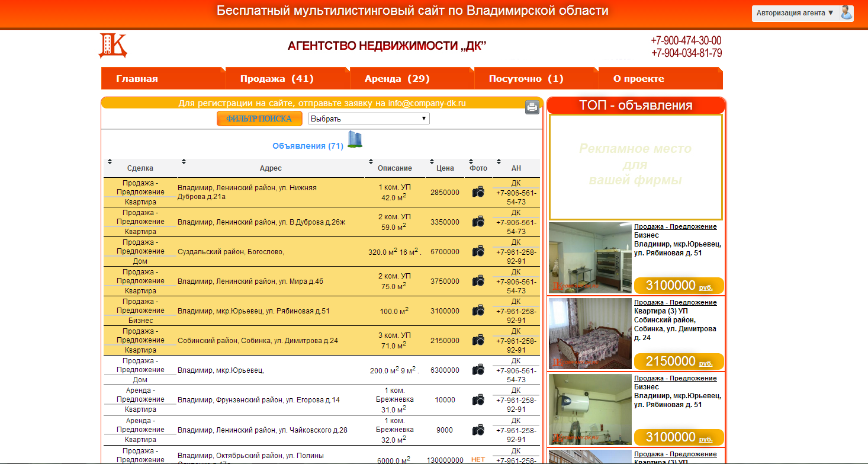Image resolution: width=868 pixels, height=464 pixels.
Task: Click the sort arrow next to Фото header
Action: coord(471,162)
